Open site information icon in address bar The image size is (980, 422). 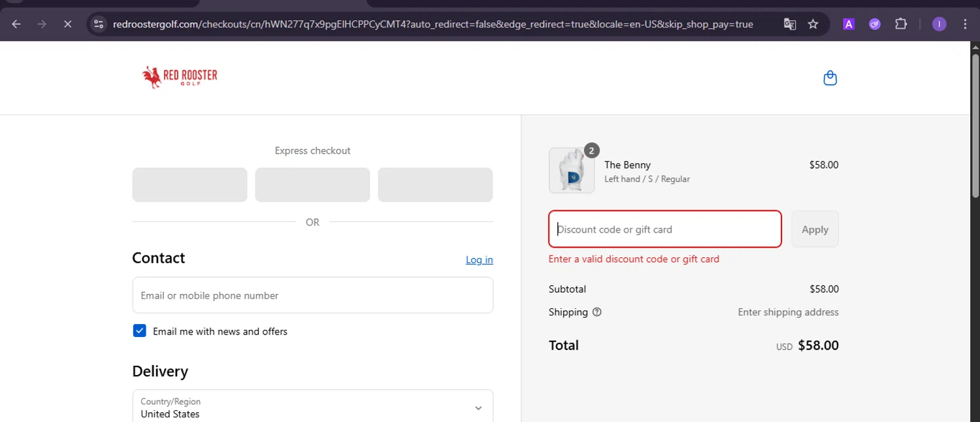(x=99, y=24)
